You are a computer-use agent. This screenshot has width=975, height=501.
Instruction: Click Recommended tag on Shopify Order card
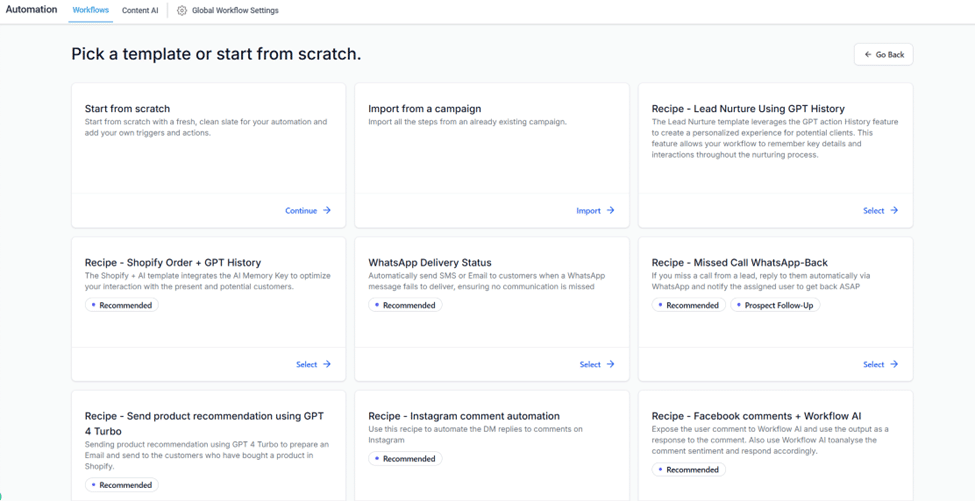(x=122, y=305)
